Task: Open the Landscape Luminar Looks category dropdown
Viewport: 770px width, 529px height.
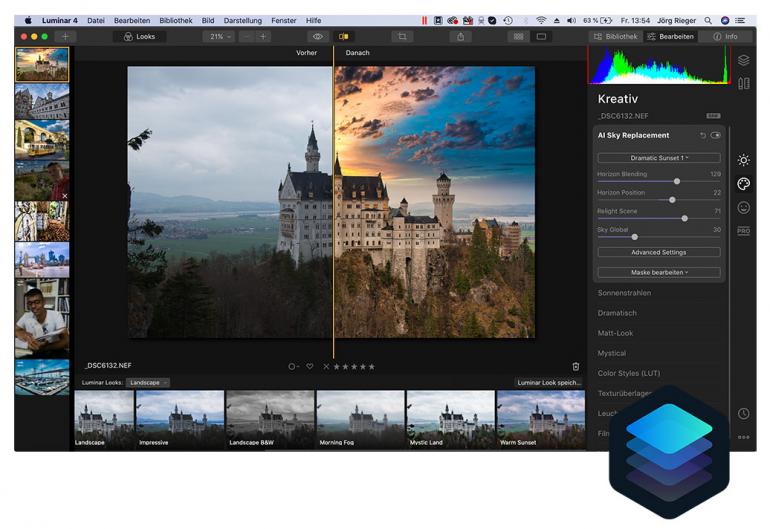Action: tap(148, 383)
